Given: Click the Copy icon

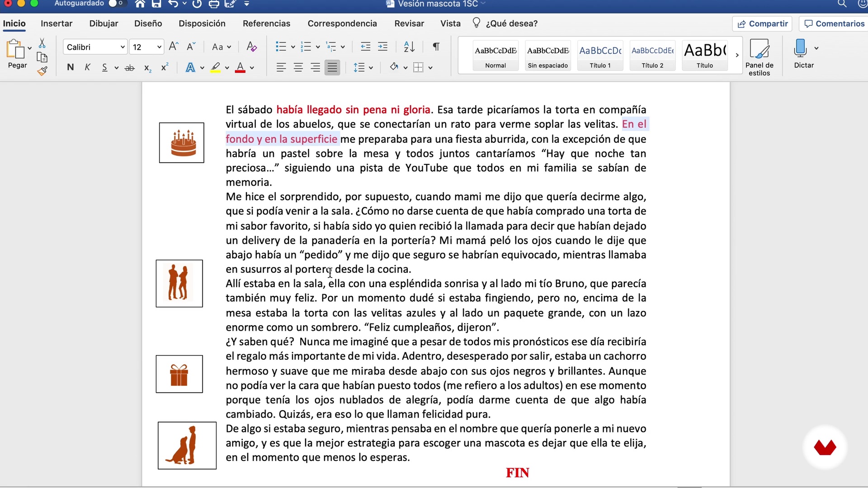Looking at the screenshot, I should [x=42, y=57].
